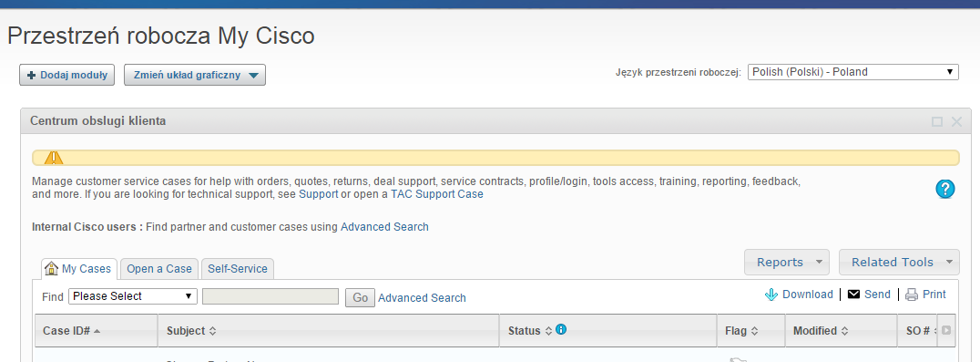Open the workspace language dropdown
980x362 pixels.
(853, 72)
